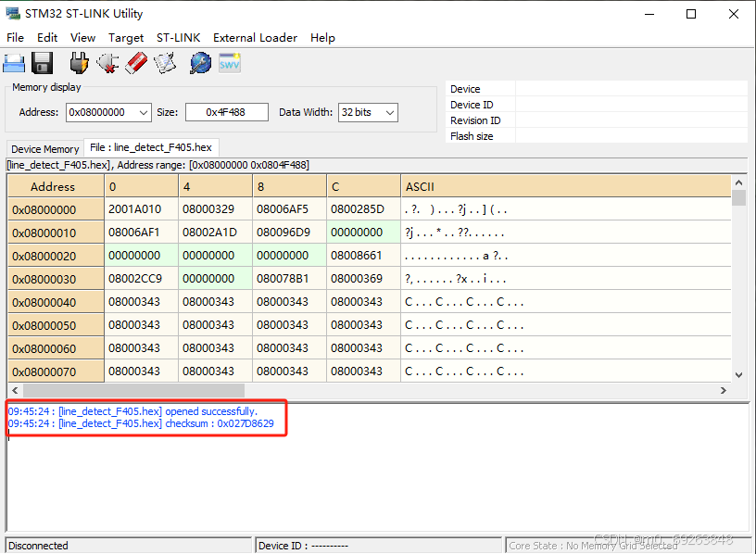Select cell value 08006AF1

pyautogui.click(x=141, y=233)
